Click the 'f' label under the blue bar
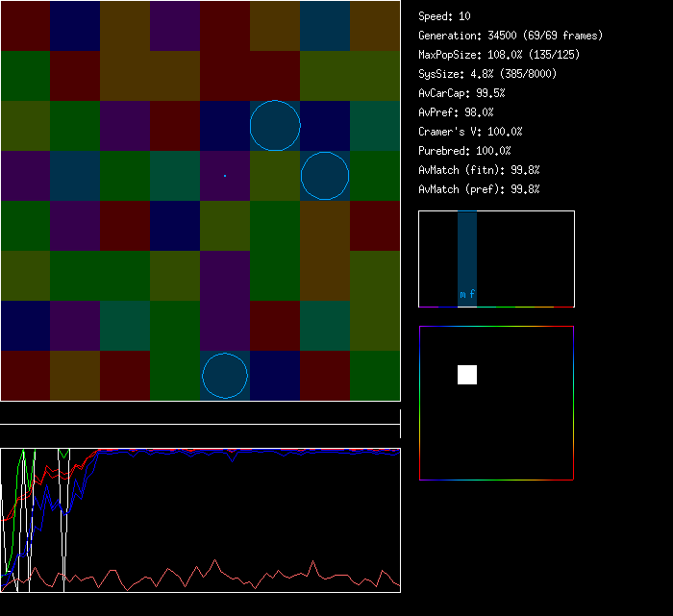This screenshot has height=616, width=673. [472, 295]
